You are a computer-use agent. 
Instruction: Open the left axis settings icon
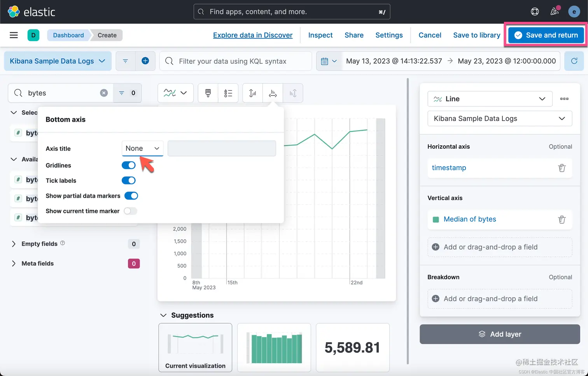[x=253, y=93]
